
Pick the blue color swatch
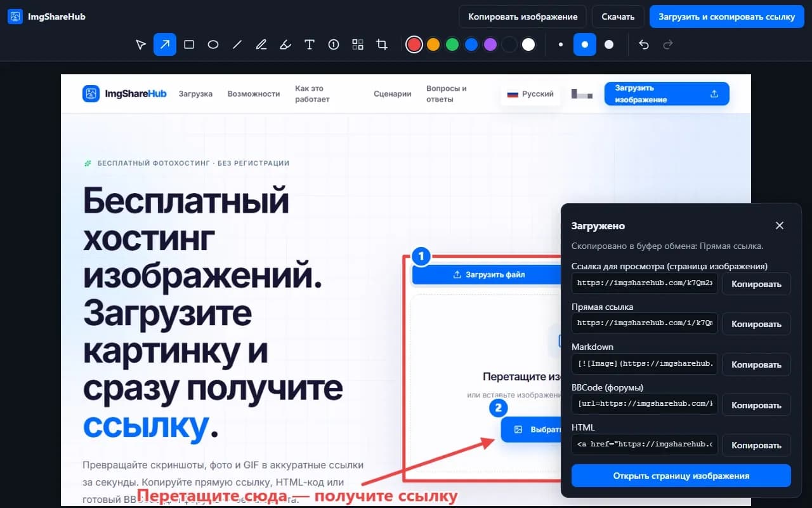pyautogui.click(x=471, y=44)
